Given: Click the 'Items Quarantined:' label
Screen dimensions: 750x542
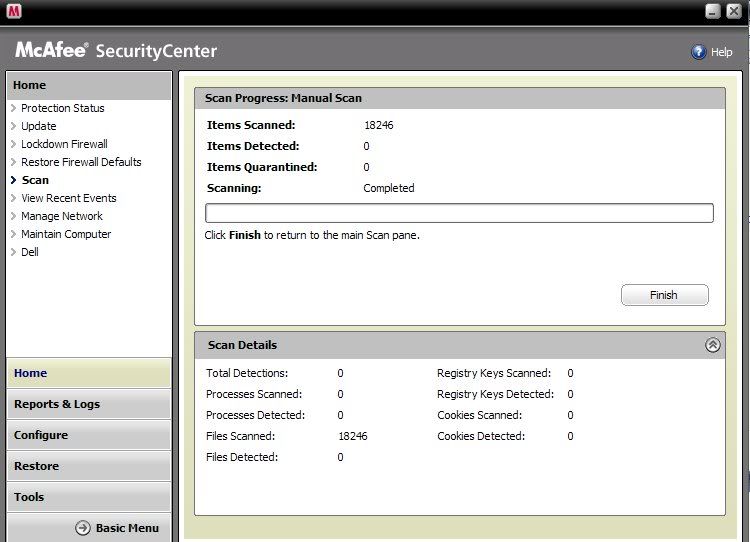Looking at the screenshot, I should click(x=262, y=167).
